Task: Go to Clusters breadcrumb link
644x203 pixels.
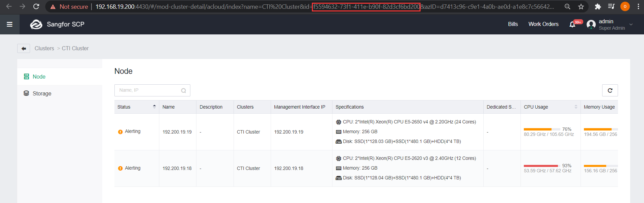Action: [x=44, y=49]
